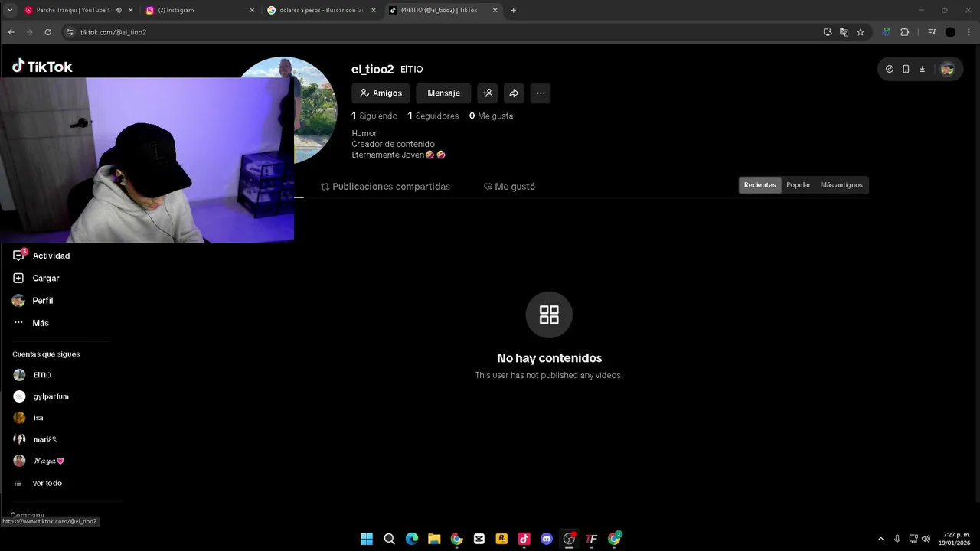Viewport: 980px width, 551px height.
Task: Click the download desktop app icon
Action: (922, 69)
